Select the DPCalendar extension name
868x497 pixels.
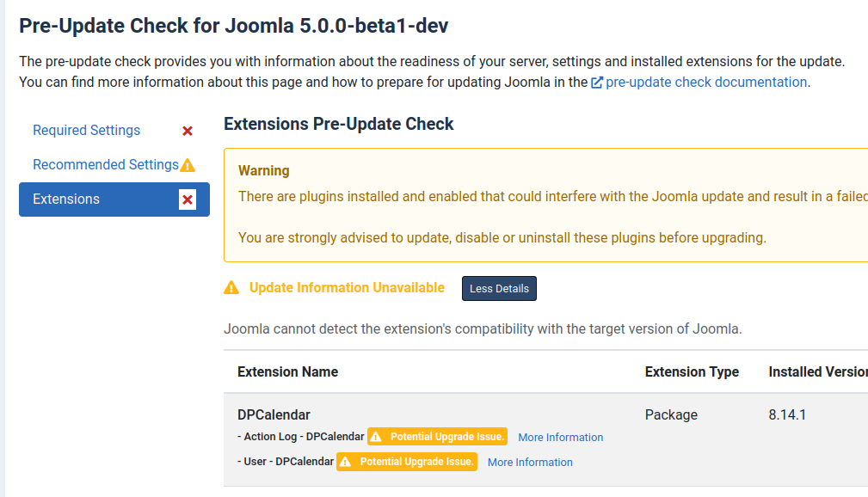tap(274, 415)
